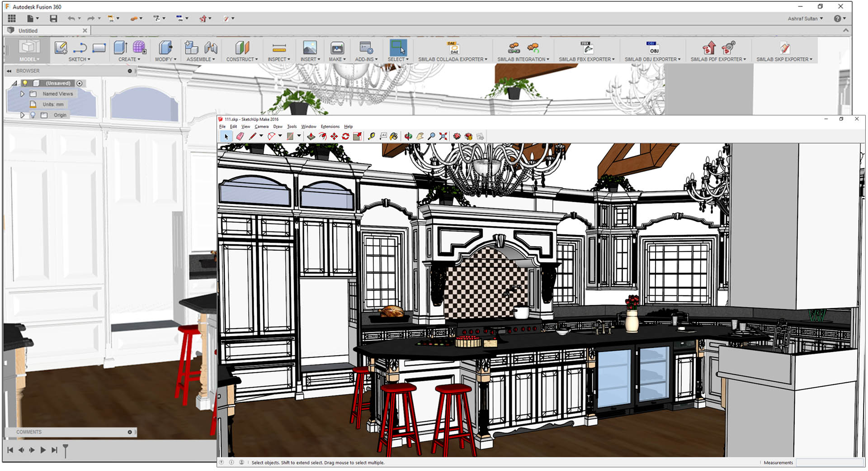Open the Camera menu in SketchUp

click(261, 127)
